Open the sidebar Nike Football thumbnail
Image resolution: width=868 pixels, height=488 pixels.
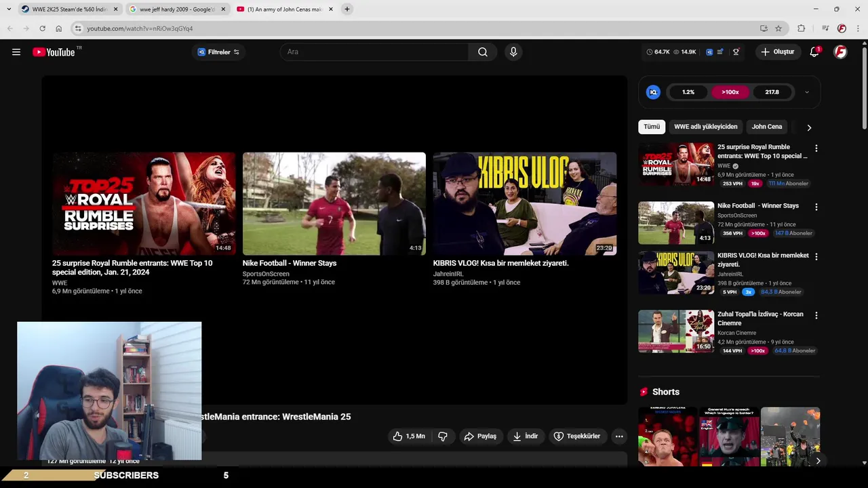(676, 223)
